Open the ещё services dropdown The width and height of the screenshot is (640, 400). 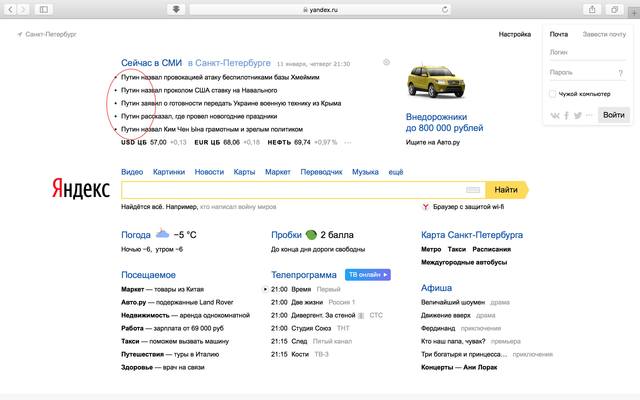(396, 172)
